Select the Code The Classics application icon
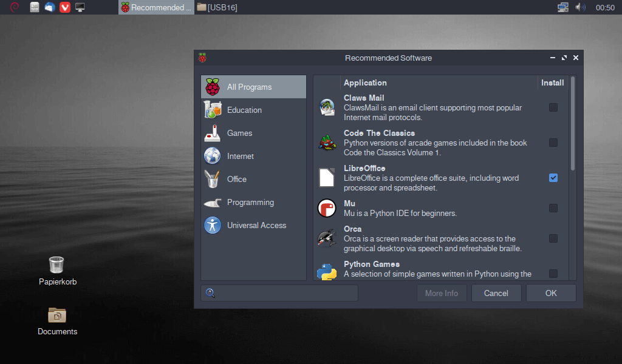This screenshot has height=364, width=622. (327, 143)
